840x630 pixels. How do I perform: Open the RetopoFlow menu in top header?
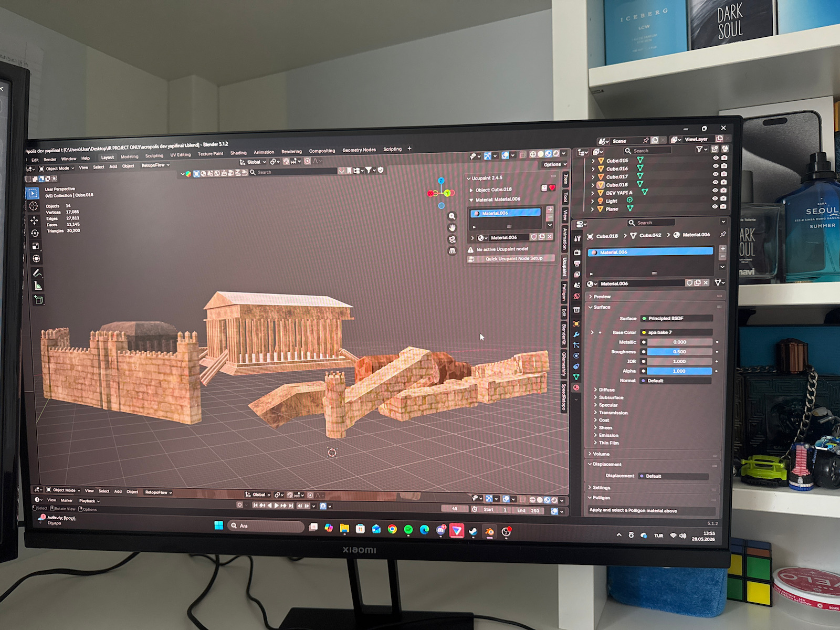(155, 165)
